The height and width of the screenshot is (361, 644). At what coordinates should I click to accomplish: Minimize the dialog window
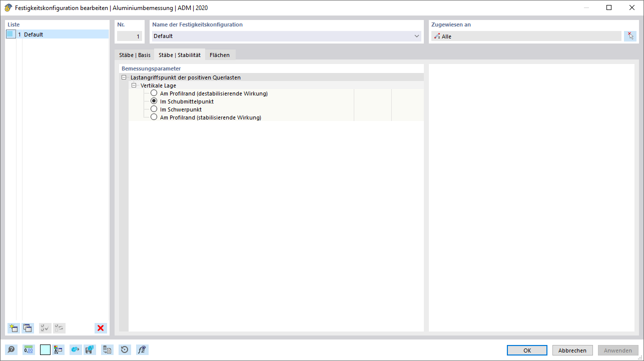click(x=586, y=7)
